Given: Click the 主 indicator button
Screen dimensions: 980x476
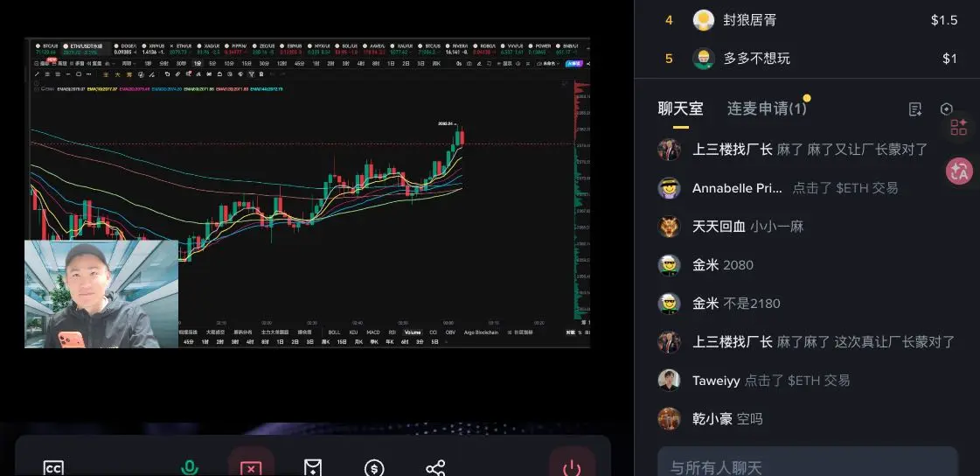Looking at the screenshot, I should point(105,74).
